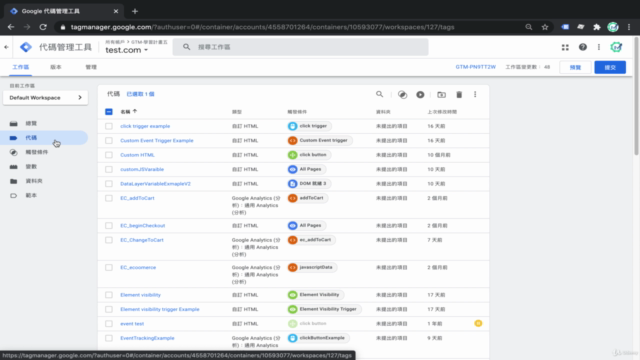Open the test.com container dropdown

pos(127,50)
